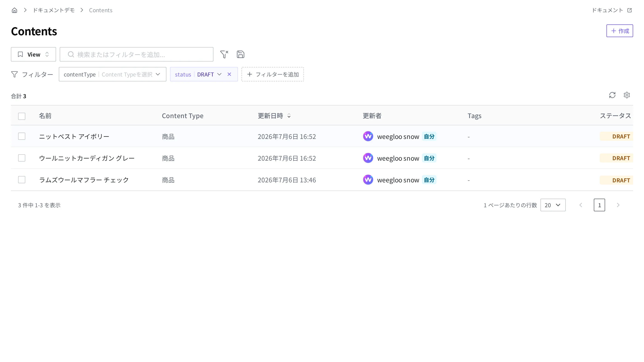
Task: Toggle select-all checkbox in header
Action: point(22,116)
